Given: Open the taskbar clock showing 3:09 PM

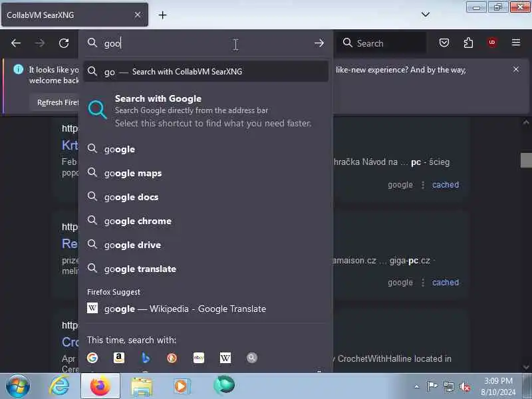Looking at the screenshot, I should point(498,386).
